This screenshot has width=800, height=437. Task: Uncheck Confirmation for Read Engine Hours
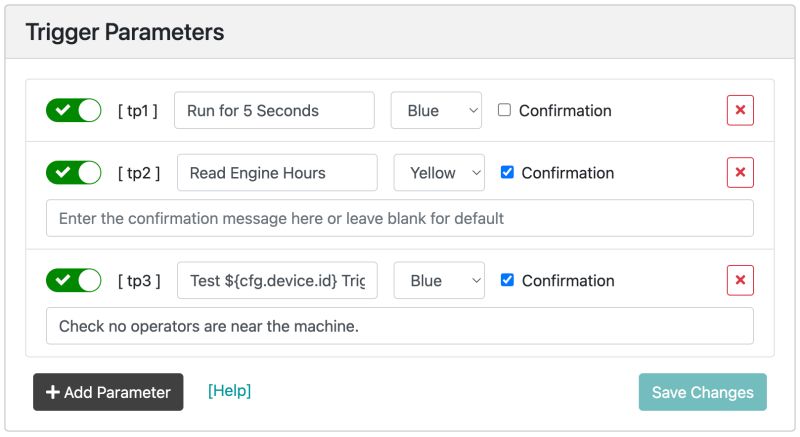507,172
